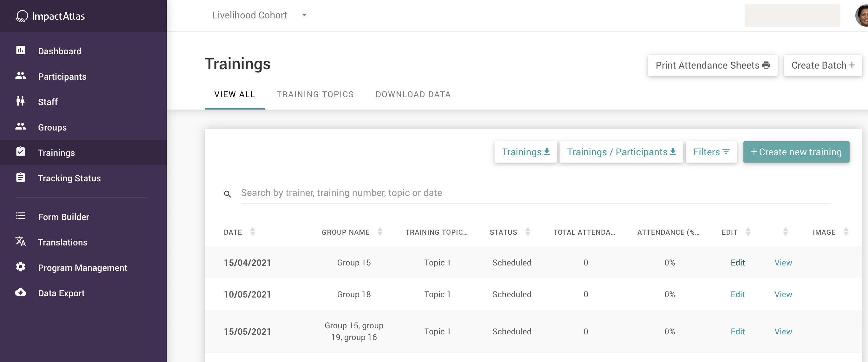The image size is (868, 362).
Task: Click Create new training button
Action: pos(796,152)
